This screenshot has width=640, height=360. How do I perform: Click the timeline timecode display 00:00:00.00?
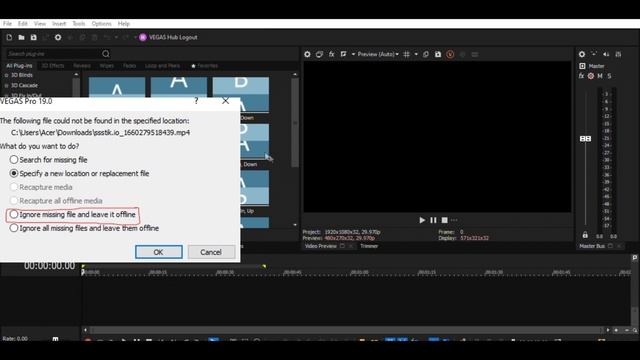[49, 266]
